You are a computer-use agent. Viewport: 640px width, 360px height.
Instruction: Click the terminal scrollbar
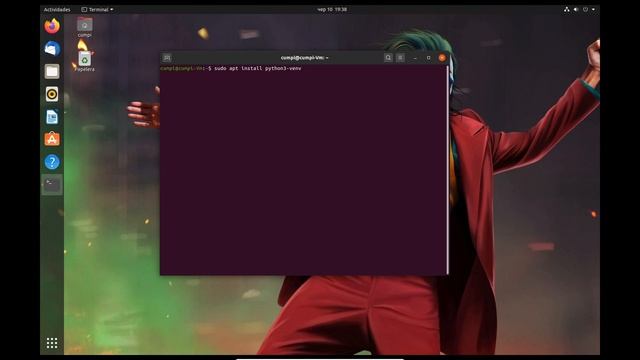point(448,169)
